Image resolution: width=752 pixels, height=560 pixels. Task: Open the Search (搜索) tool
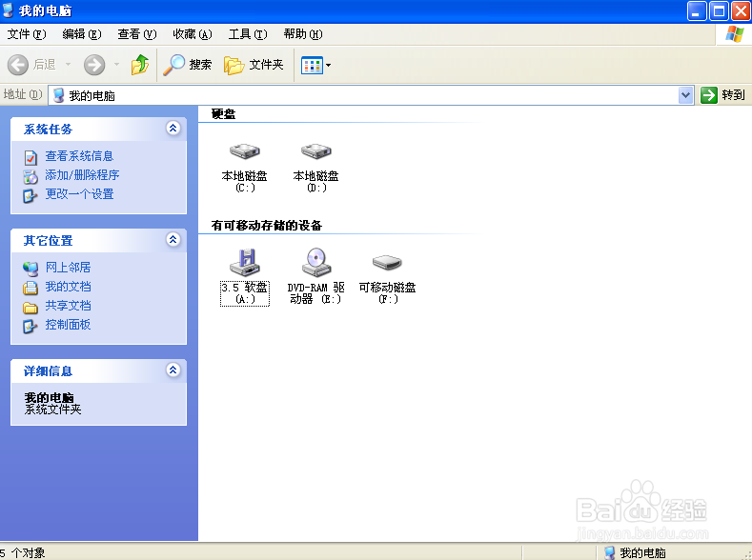tap(188, 65)
